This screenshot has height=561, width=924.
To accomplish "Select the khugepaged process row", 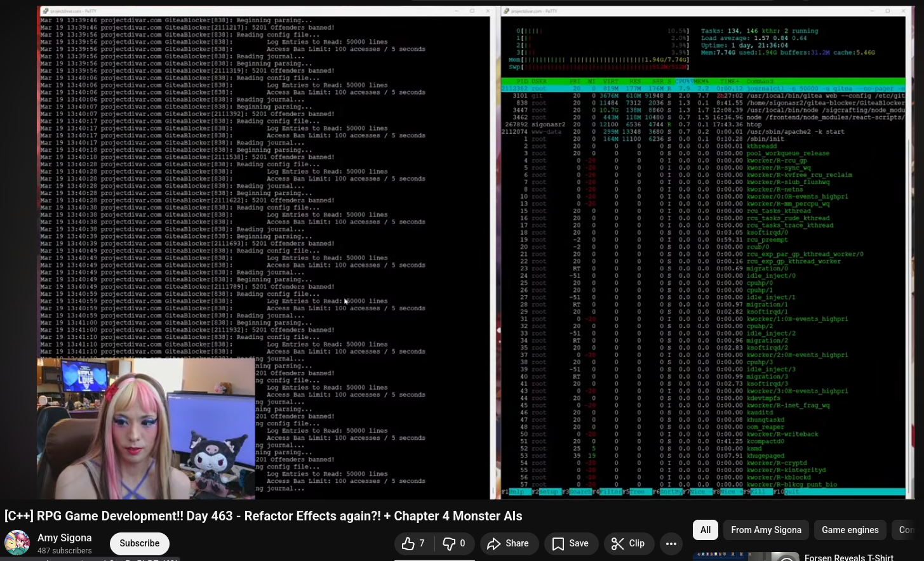I will 703,456.
